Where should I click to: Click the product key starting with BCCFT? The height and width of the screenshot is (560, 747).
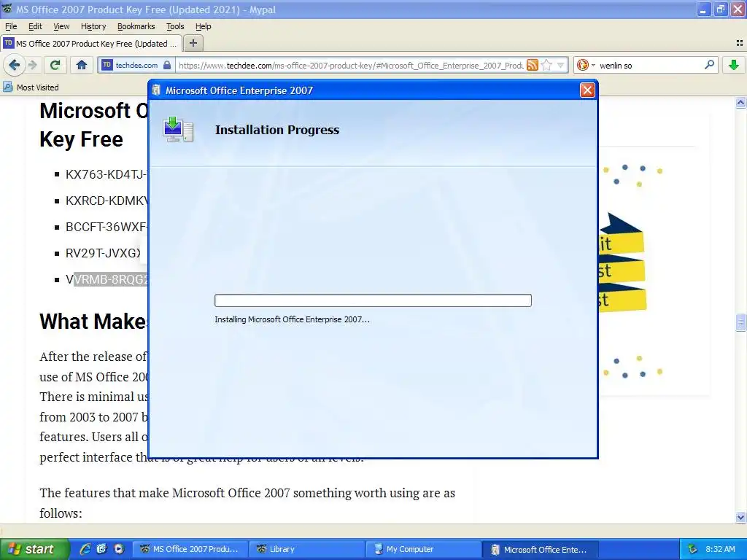107,227
